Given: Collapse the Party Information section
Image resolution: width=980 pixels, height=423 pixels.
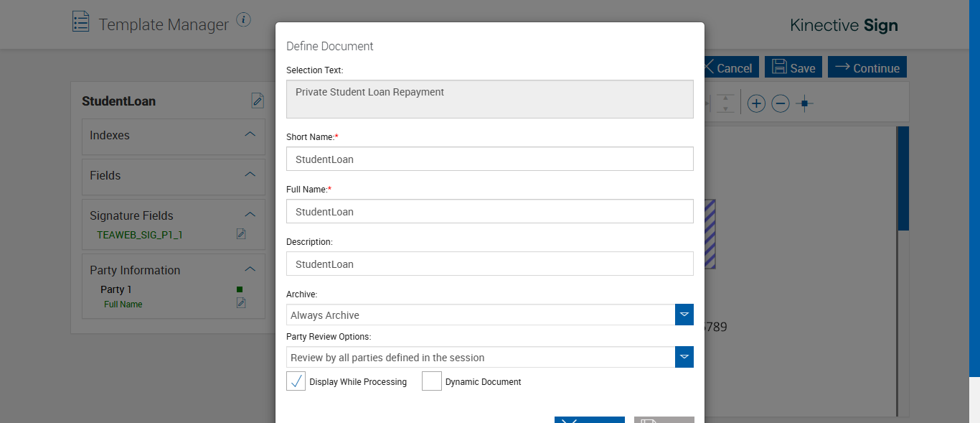Looking at the screenshot, I should (250, 269).
